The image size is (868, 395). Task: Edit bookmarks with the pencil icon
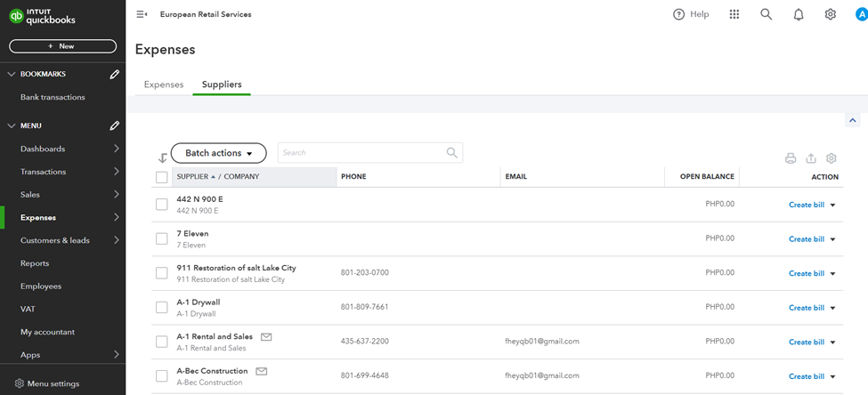pos(115,75)
